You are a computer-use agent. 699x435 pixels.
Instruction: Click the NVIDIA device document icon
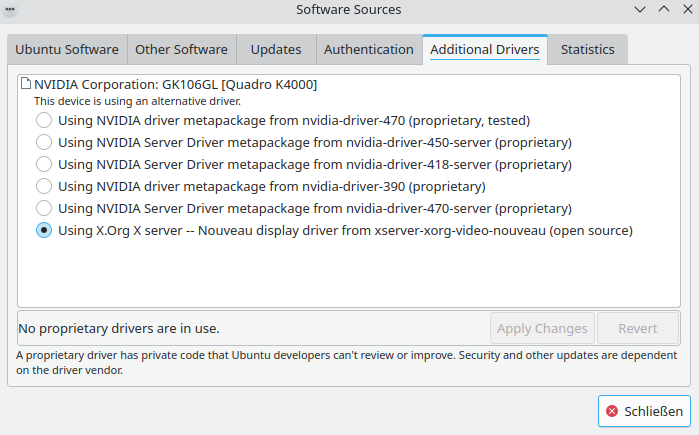pos(26,83)
